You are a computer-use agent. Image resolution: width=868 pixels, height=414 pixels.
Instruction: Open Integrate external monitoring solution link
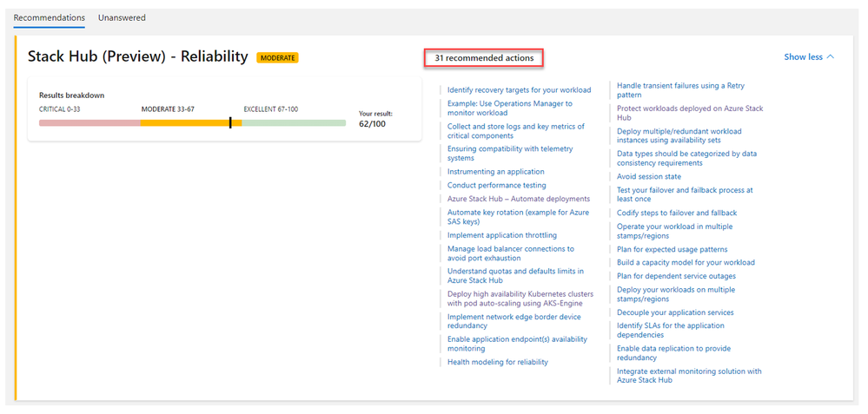pos(689,375)
